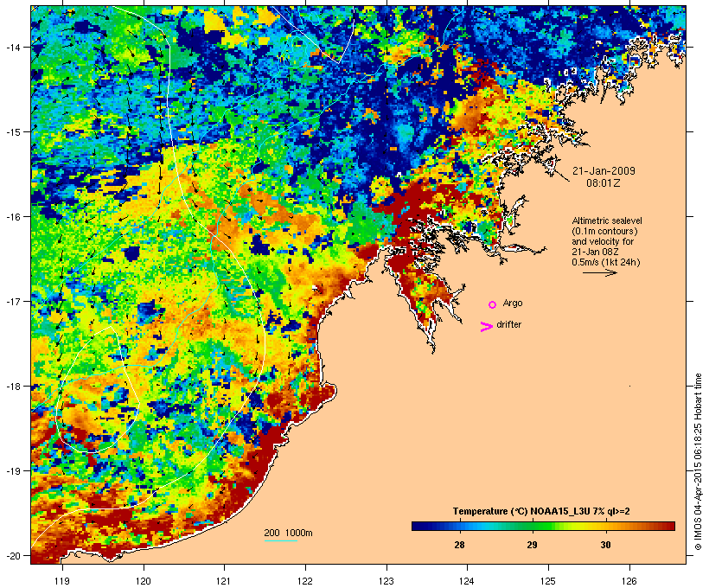Click the time text 08:01Z
This screenshot has width=709, height=588.
tap(604, 183)
